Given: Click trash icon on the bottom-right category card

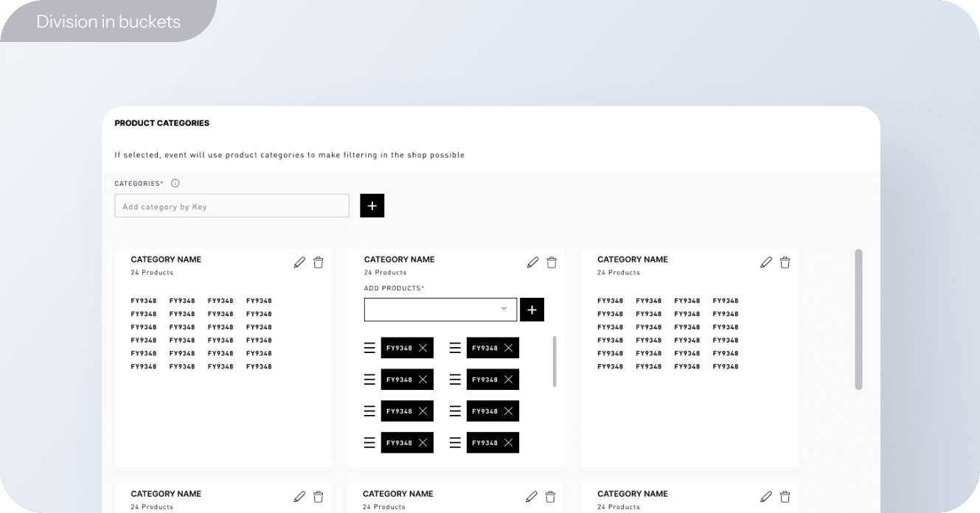Looking at the screenshot, I should (785, 497).
